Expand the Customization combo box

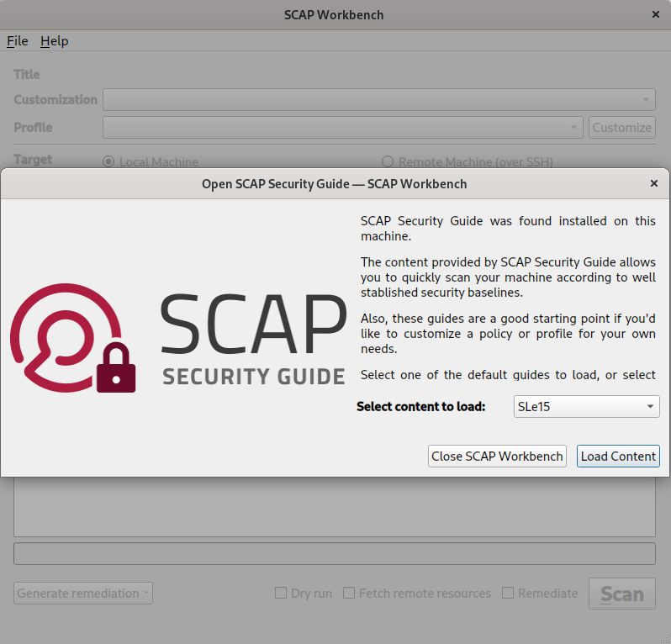coord(378,100)
